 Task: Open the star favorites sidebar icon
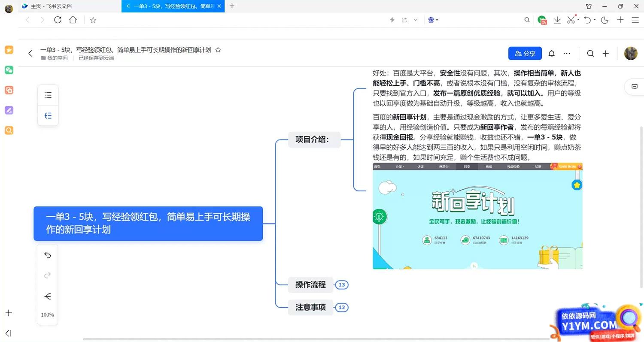[x=9, y=50]
